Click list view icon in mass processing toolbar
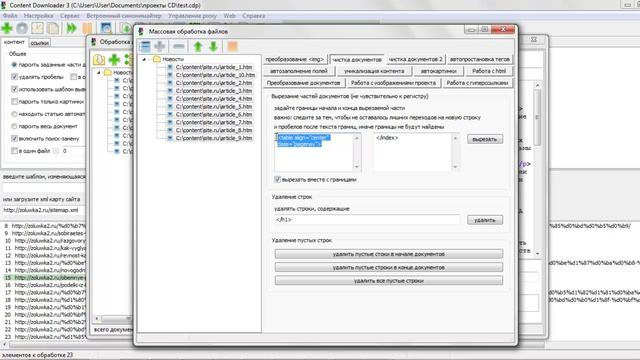This screenshot has height=360, width=640. pyautogui.click(x=144, y=47)
